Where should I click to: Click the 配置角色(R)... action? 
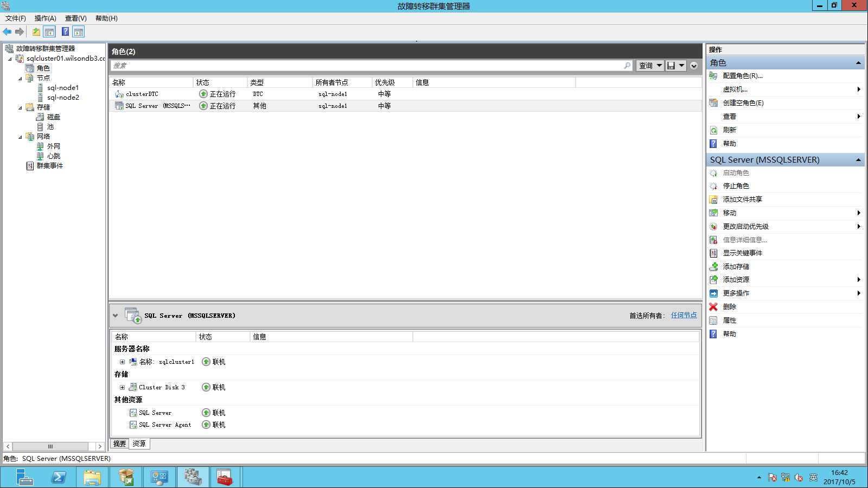point(742,76)
